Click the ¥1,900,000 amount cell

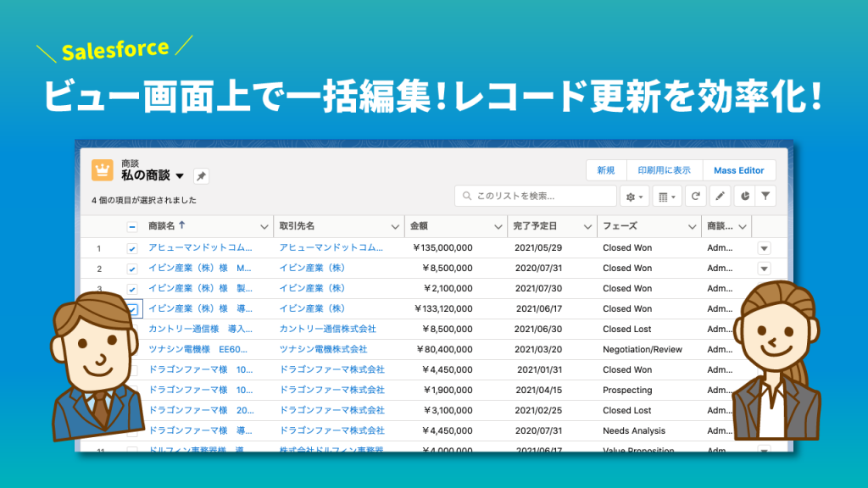[448, 390]
